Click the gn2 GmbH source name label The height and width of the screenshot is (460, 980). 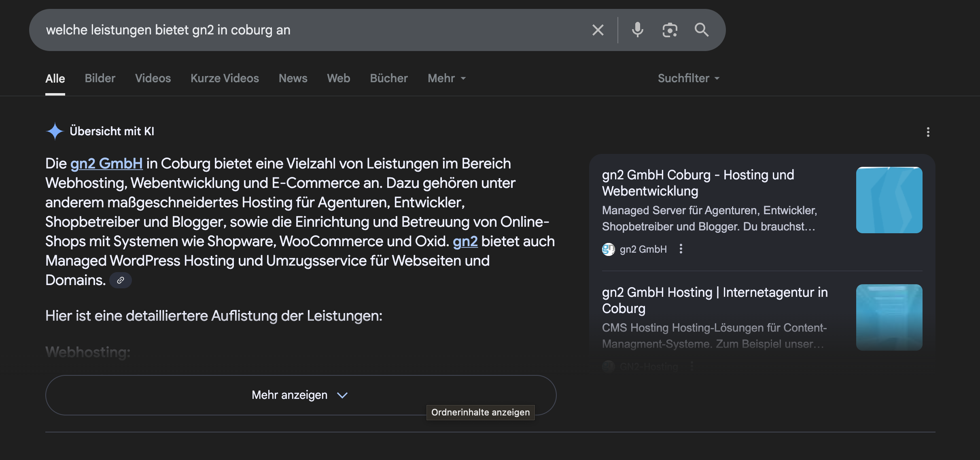pyautogui.click(x=643, y=249)
